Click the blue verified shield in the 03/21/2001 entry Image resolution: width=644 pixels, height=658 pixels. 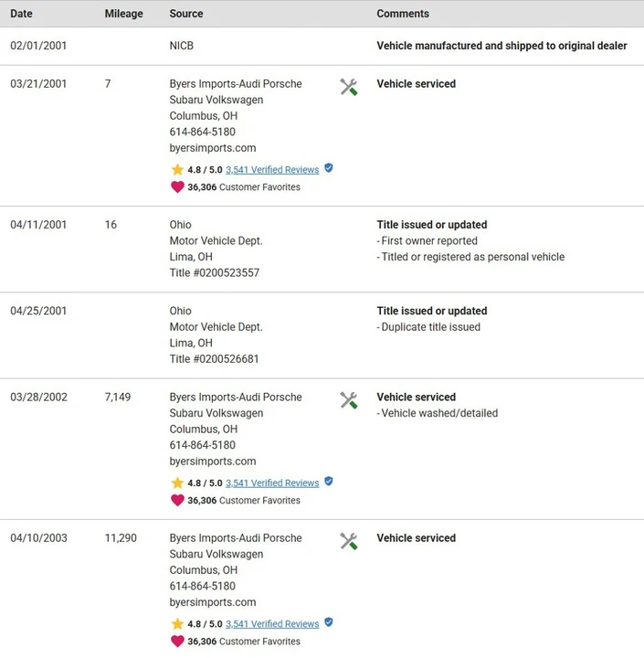[329, 168]
